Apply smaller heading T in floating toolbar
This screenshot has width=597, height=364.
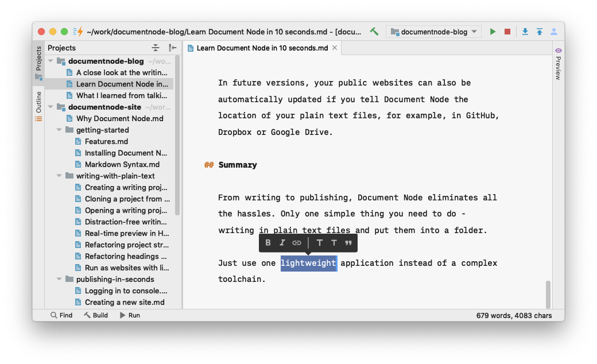[334, 243]
